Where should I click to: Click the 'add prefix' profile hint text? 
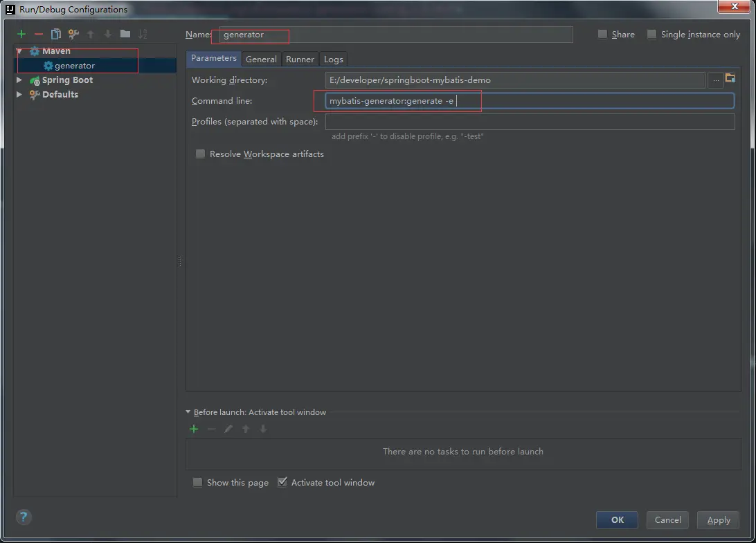pos(407,136)
